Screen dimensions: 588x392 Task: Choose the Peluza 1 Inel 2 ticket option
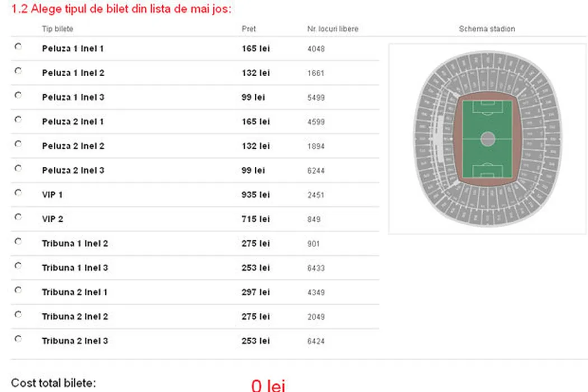[18, 71]
